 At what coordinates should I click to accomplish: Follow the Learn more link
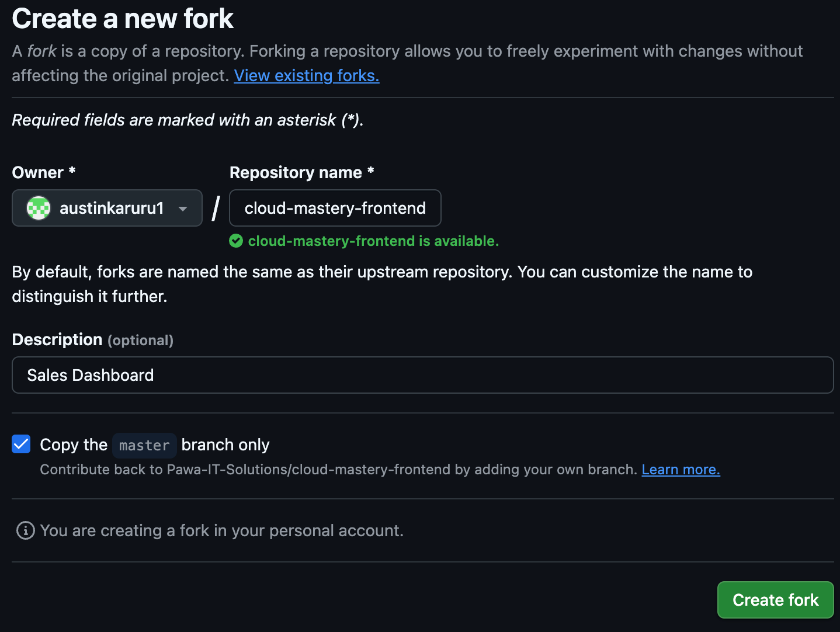[681, 469]
